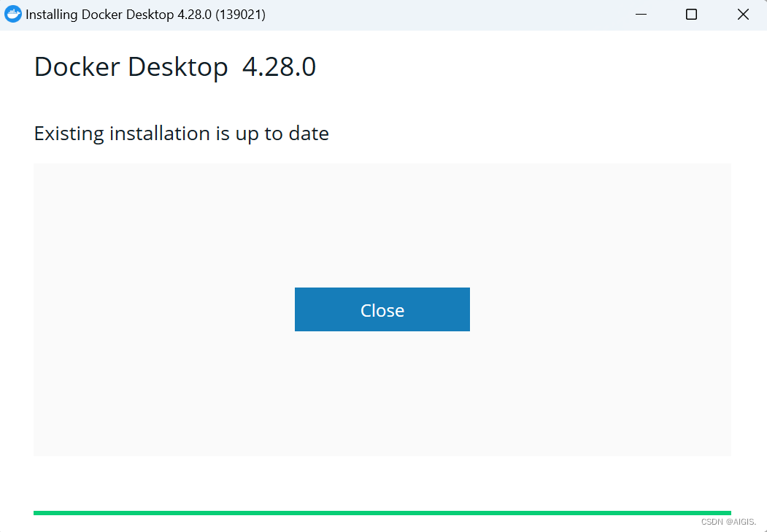The width and height of the screenshot is (767, 532).
Task: Click the green installation progress bar
Action: click(x=382, y=513)
